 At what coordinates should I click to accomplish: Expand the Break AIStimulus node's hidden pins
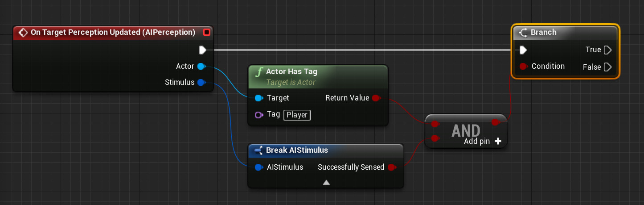click(326, 182)
